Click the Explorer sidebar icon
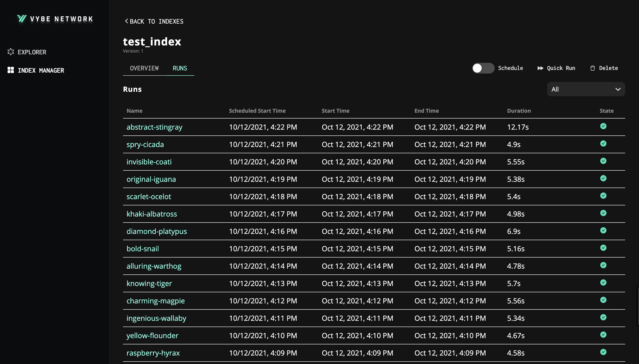 [10, 52]
